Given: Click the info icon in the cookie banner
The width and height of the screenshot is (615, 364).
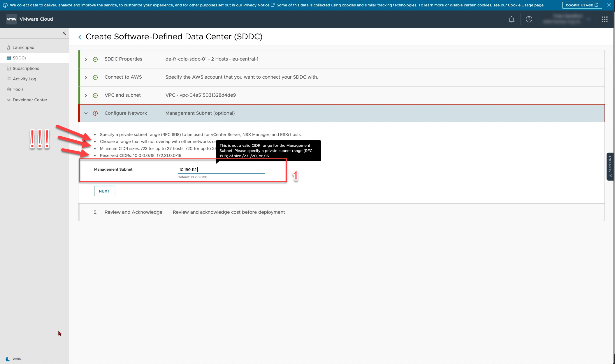Looking at the screenshot, I should [5, 5].
